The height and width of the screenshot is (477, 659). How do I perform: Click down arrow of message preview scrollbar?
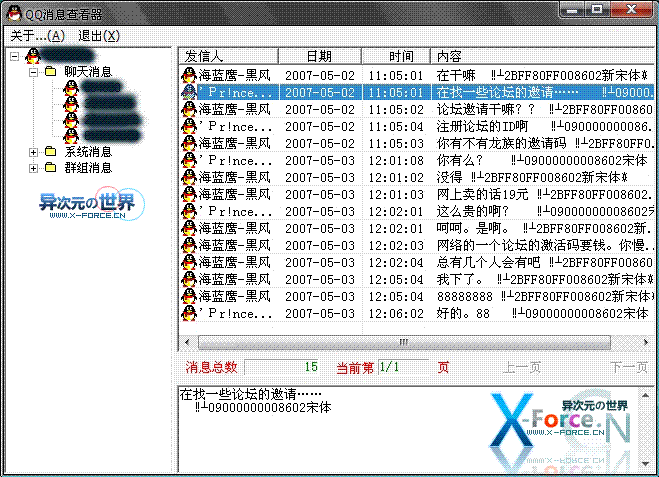(x=646, y=464)
